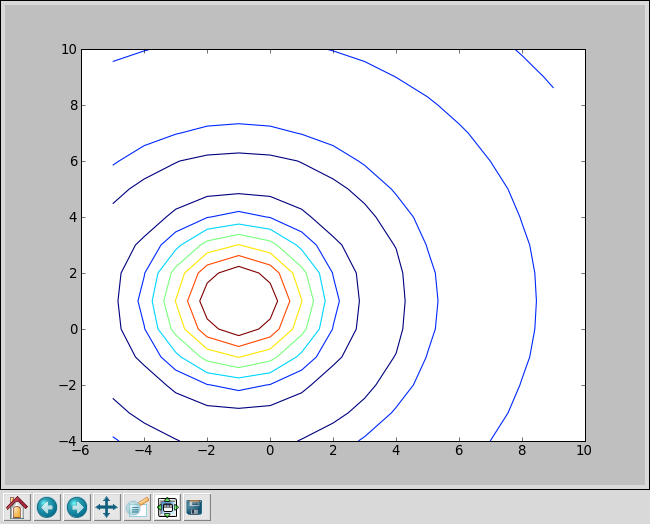
Task: Click the y-axis tick label 10
Action: [x=69, y=49]
